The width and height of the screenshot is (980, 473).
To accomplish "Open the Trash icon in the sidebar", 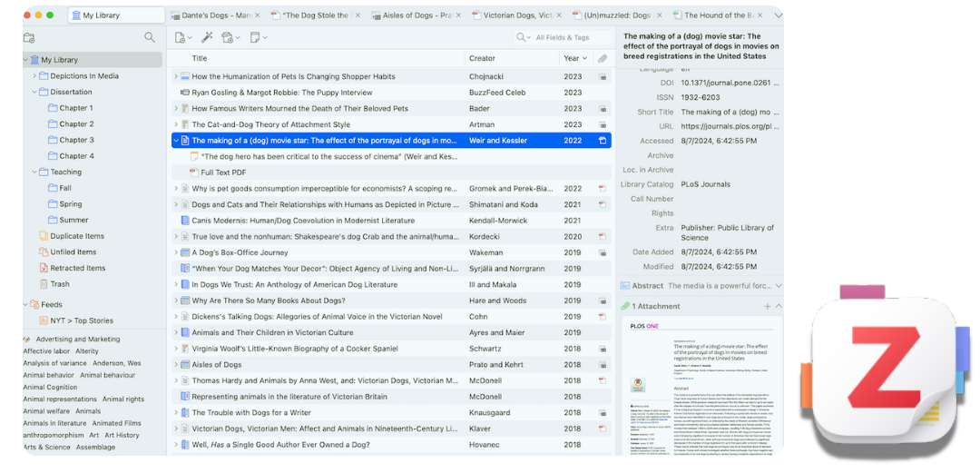I will (x=44, y=284).
